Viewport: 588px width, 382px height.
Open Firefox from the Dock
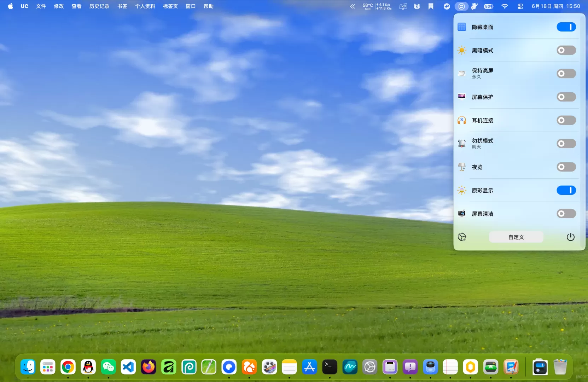149,367
